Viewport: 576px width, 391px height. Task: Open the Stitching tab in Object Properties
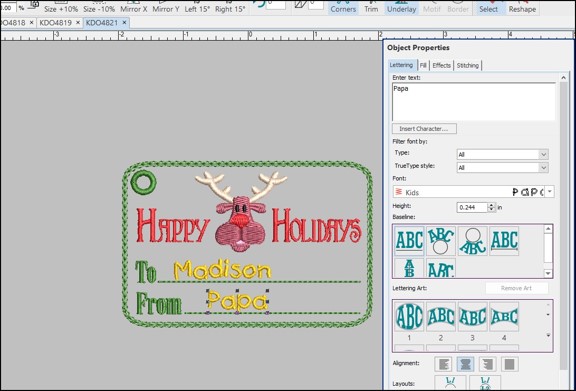[468, 65]
